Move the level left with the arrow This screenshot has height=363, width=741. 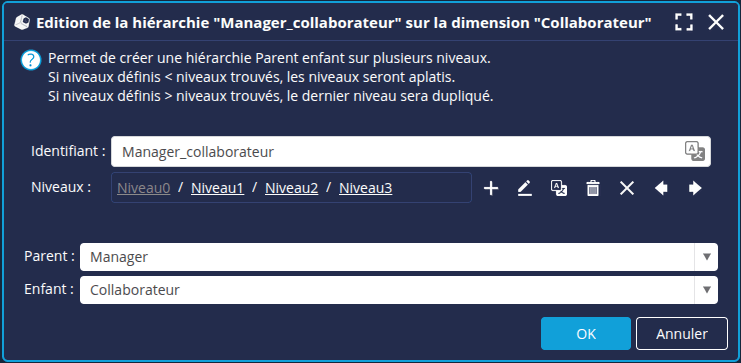click(x=661, y=189)
